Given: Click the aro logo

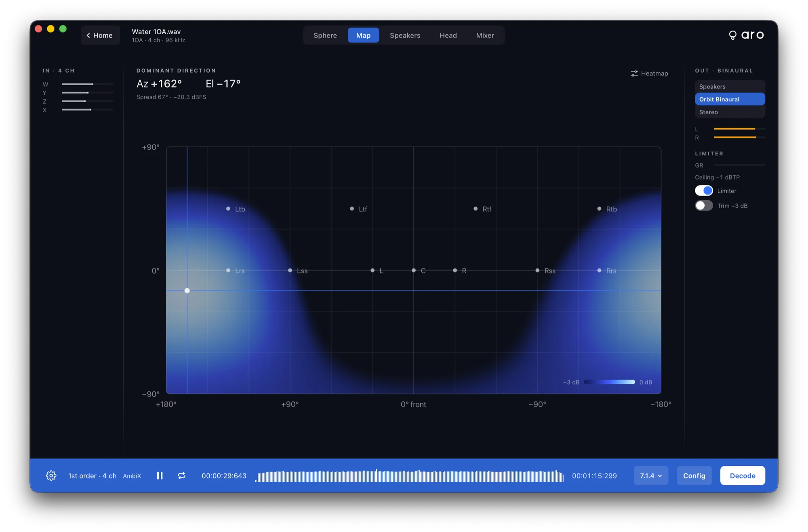Looking at the screenshot, I should [x=746, y=35].
